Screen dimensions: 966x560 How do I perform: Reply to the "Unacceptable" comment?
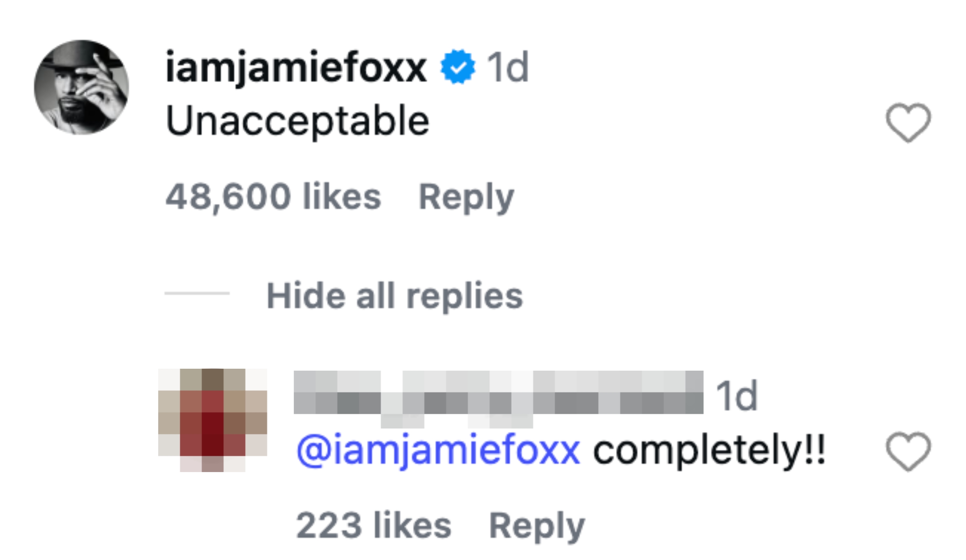pos(466,197)
